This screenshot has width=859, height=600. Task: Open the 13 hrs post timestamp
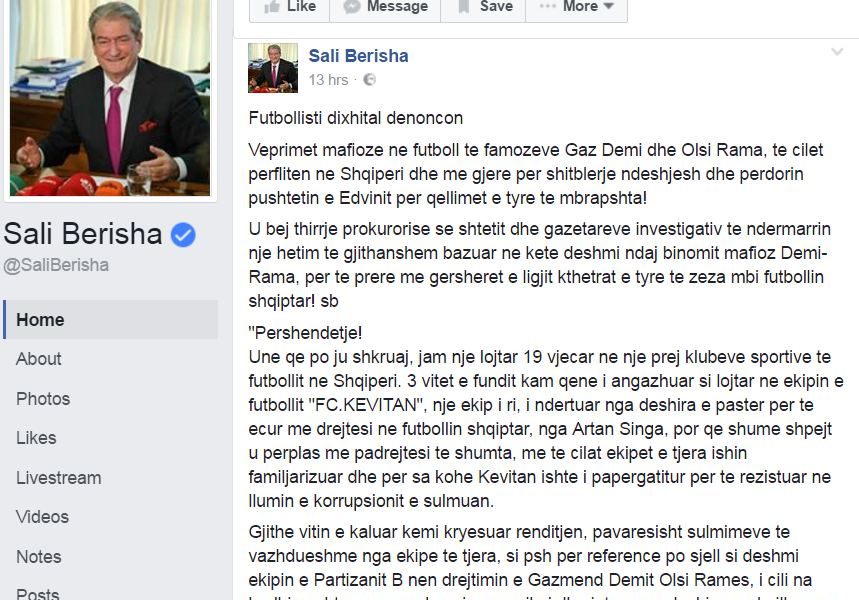pyautogui.click(x=328, y=80)
